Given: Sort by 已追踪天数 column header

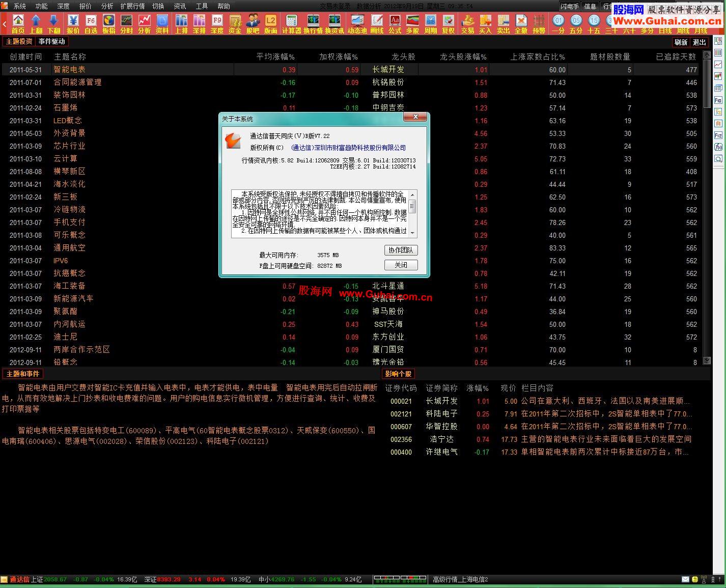Looking at the screenshot, I should pyautogui.click(x=676, y=57).
